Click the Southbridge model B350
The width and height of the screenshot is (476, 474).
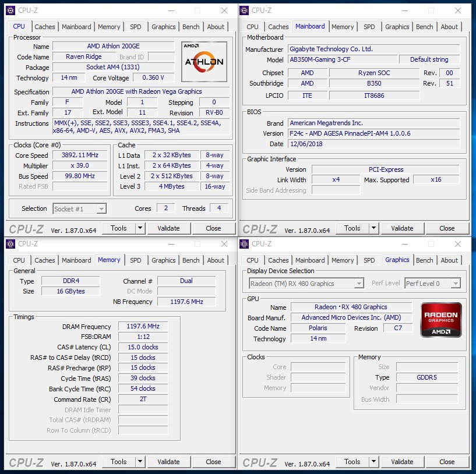(374, 83)
